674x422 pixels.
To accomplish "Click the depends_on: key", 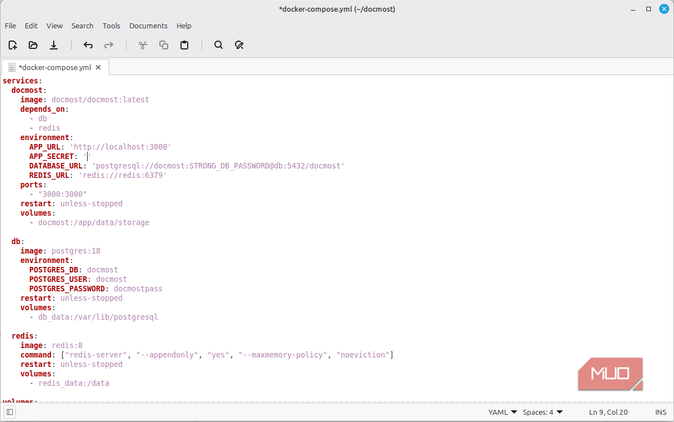I will (x=44, y=109).
